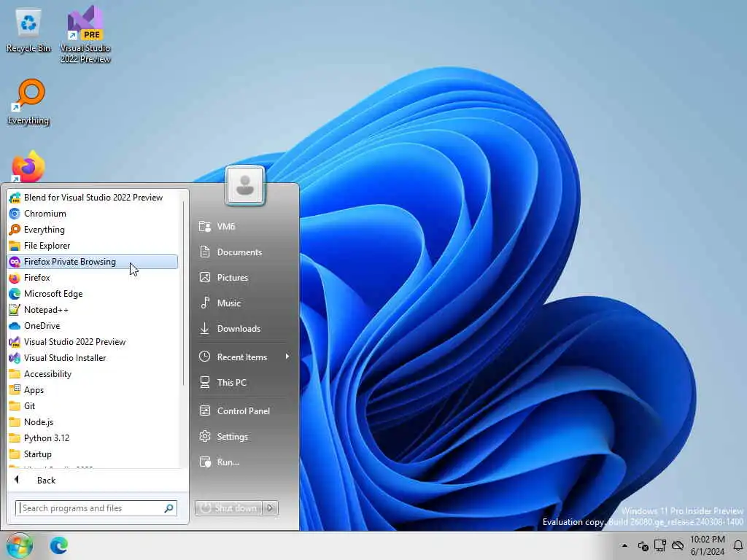Image resolution: width=747 pixels, height=560 pixels.
Task: Open Microsoft Edge from the taskbar
Action: point(59,545)
